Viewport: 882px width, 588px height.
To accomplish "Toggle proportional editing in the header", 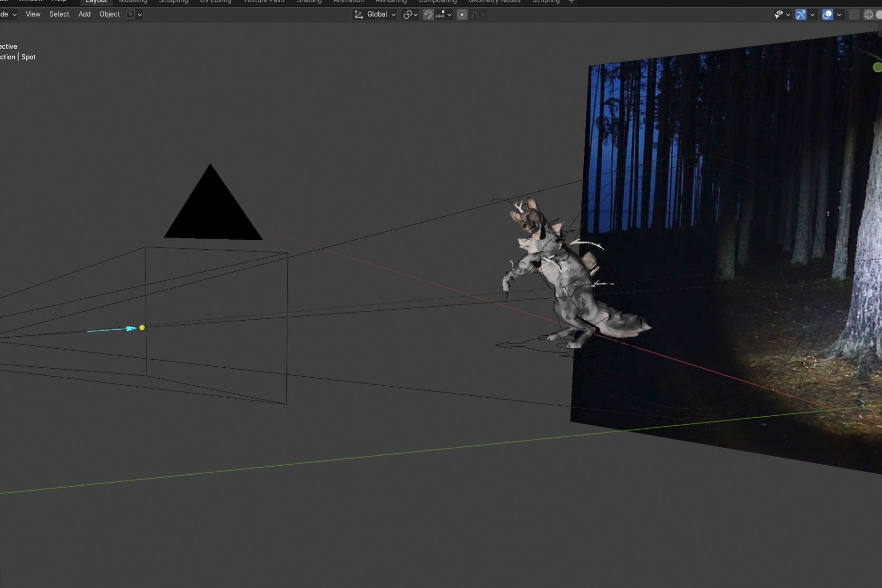I will click(x=462, y=15).
